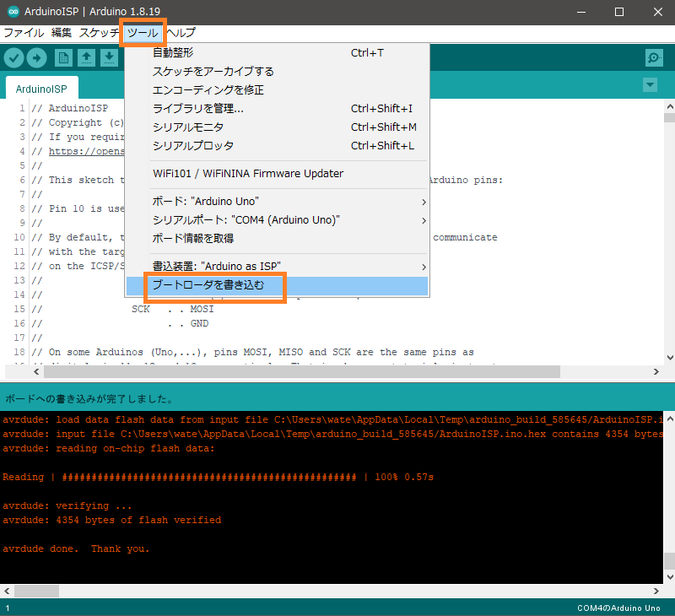This screenshot has width=675, height=616.
Task: Click the console horizontal scroll left arrow
Action: (x=7, y=591)
